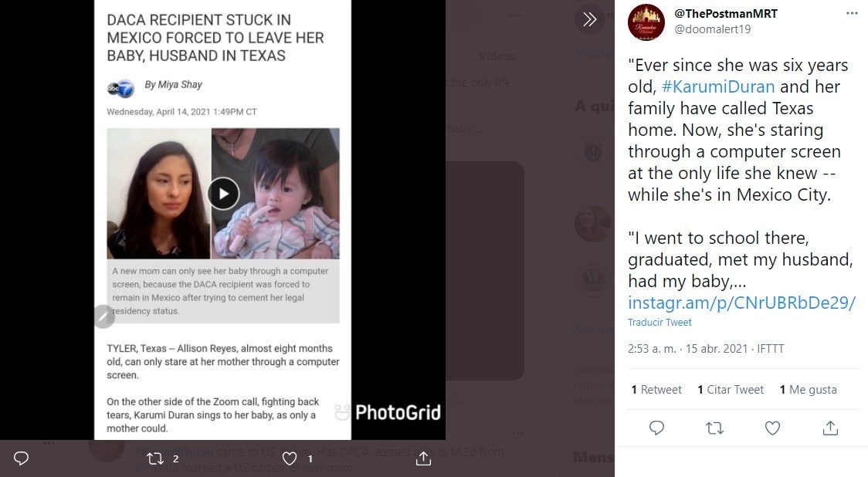868x477 pixels.
Task: View the 1 Retweet list
Action: (656, 390)
